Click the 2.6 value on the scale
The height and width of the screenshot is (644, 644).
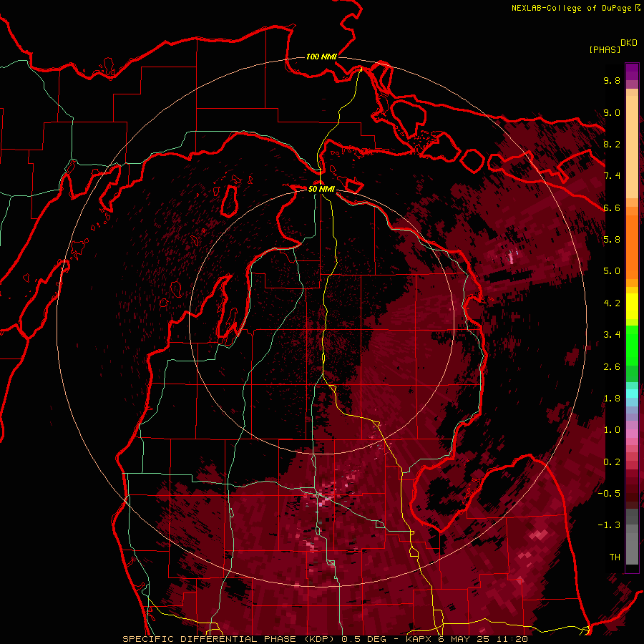point(612,366)
